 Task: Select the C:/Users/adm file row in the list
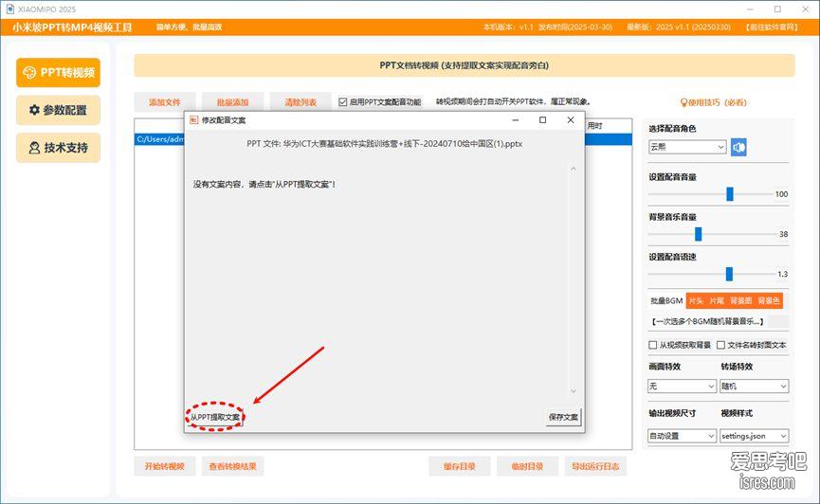[x=159, y=139]
